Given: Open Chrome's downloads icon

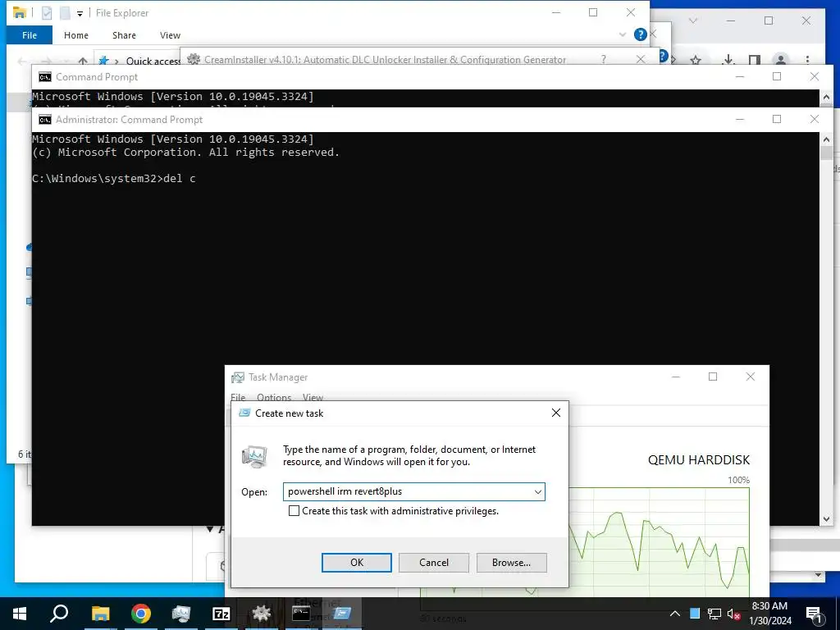Looking at the screenshot, I should 728,60.
